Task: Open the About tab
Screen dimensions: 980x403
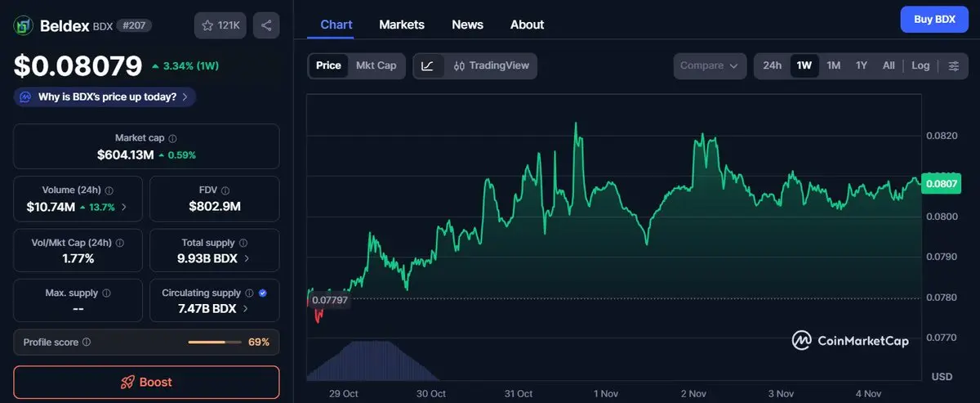Action: point(527,25)
